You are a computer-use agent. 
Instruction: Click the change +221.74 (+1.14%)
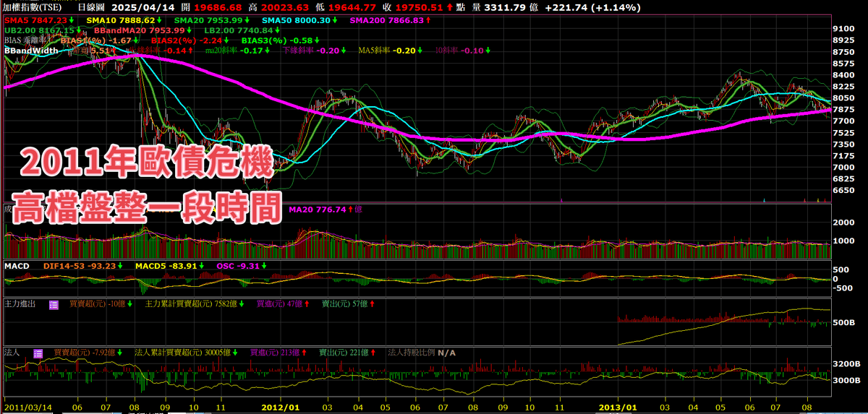click(x=592, y=7)
